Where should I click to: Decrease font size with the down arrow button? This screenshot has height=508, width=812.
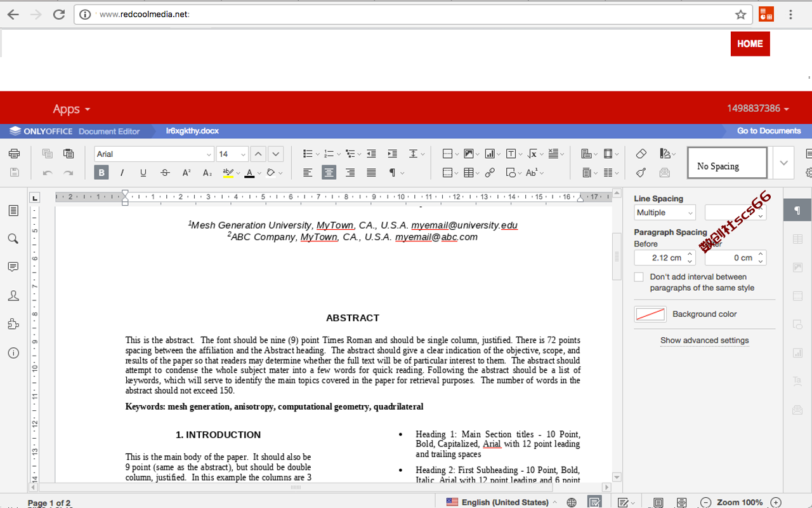pyautogui.click(x=275, y=154)
